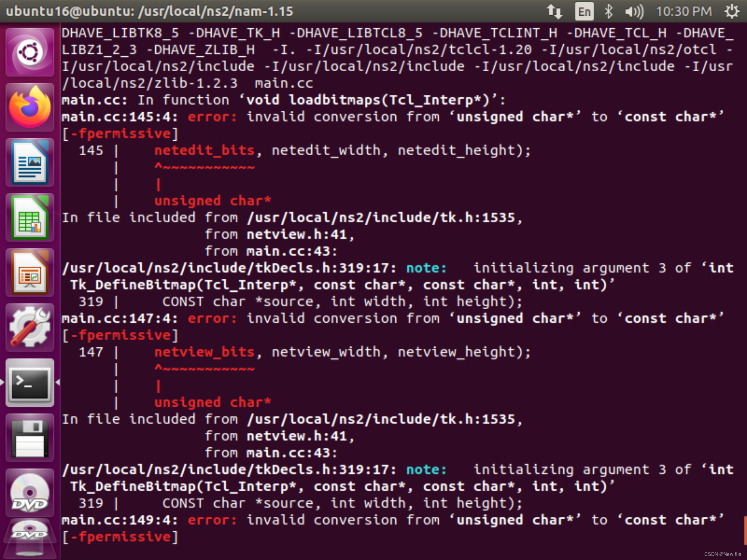The width and height of the screenshot is (747, 560).
Task: Launch Firefox from the dock
Action: [x=29, y=107]
